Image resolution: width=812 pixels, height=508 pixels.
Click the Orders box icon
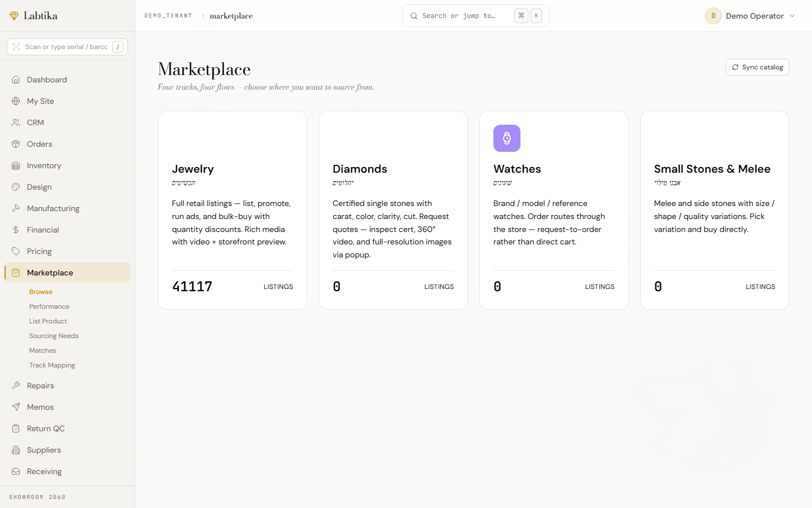[x=16, y=144]
